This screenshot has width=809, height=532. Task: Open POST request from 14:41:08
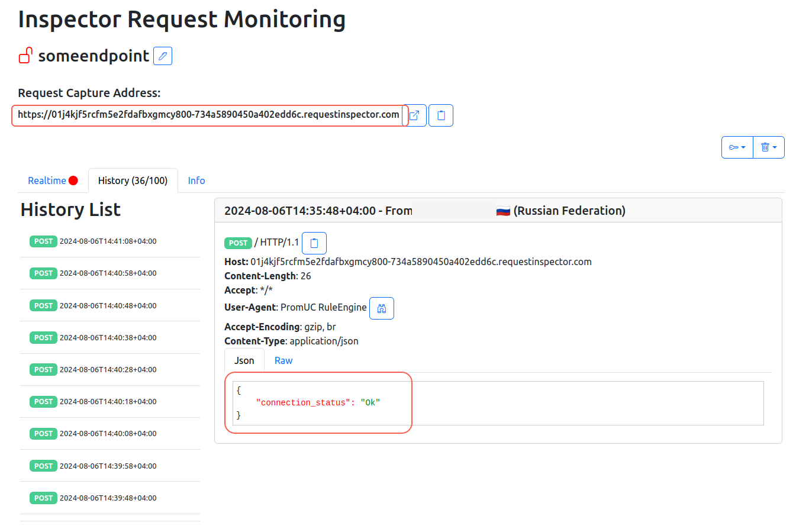(108, 241)
